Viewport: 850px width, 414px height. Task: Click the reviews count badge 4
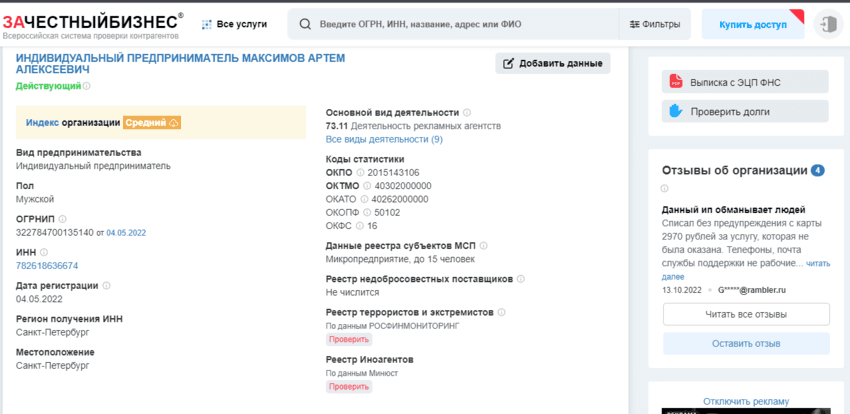(x=817, y=171)
